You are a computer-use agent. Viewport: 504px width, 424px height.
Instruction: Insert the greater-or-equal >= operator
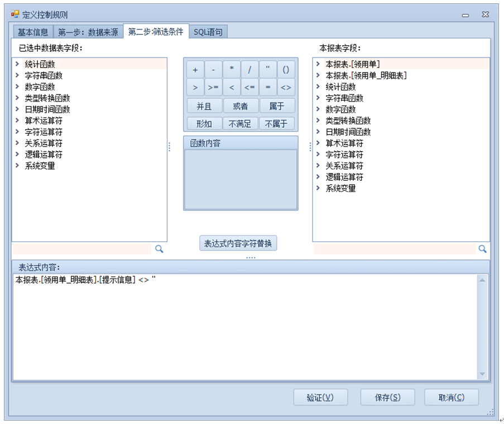213,88
